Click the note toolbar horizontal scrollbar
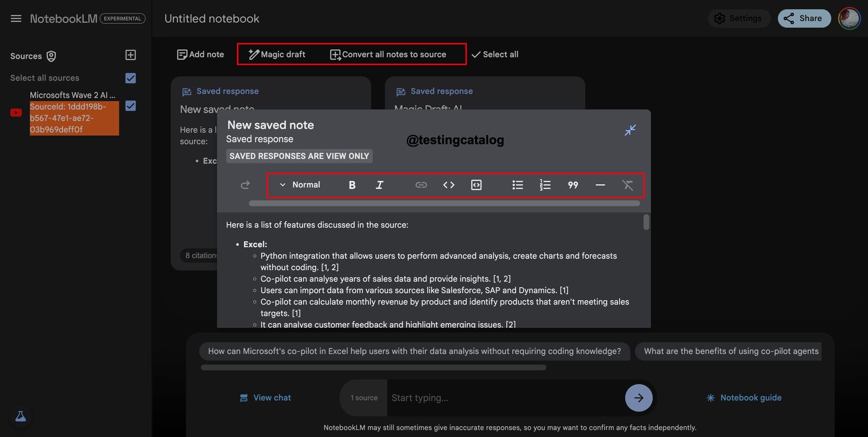The width and height of the screenshot is (868, 437). pyautogui.click(x=444, y=204)
